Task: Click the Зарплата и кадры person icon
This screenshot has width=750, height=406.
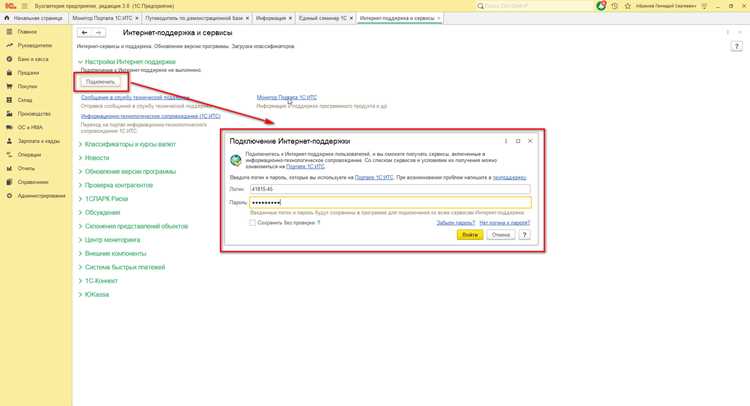Action: [x=9, y=141]
